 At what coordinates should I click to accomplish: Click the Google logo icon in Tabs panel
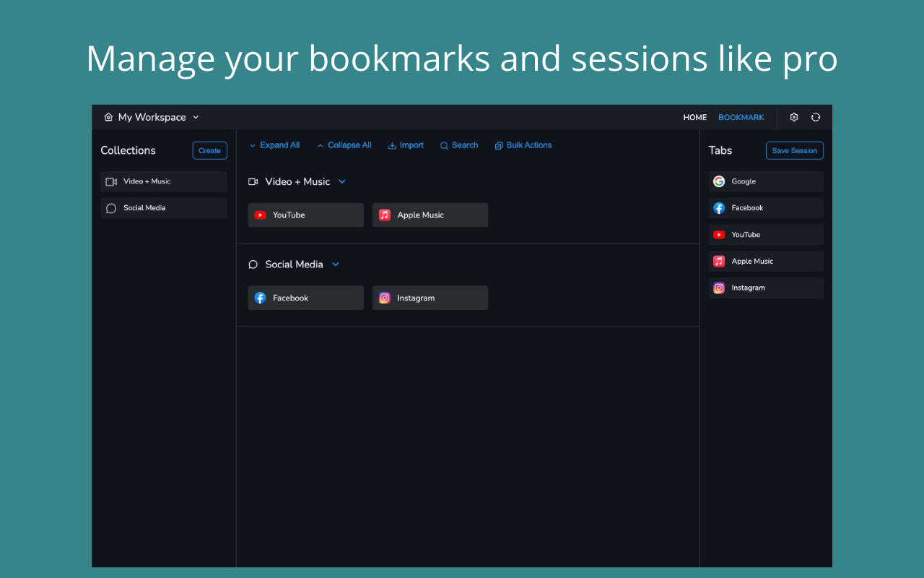719,181
